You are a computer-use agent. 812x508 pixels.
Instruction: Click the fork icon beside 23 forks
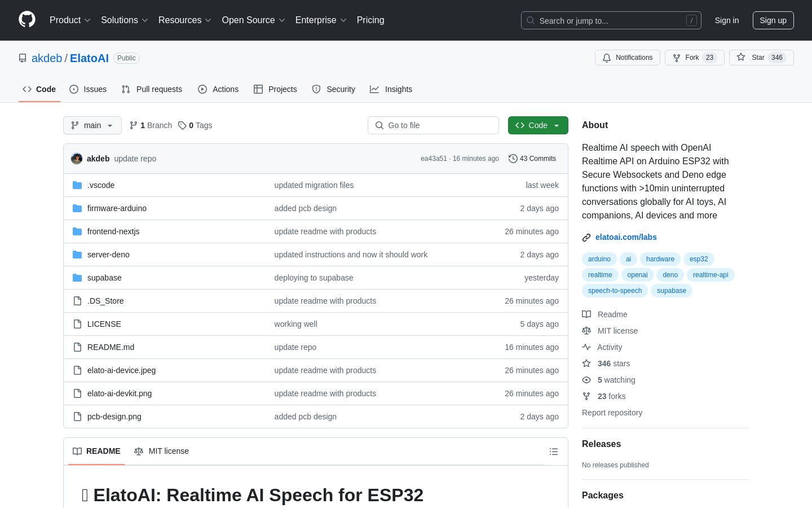(x=586, y=396)
